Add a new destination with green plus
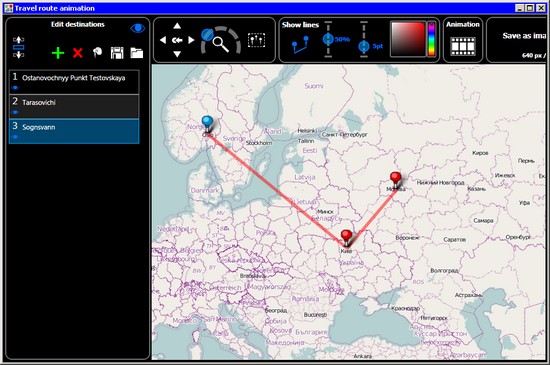 [x=58, y=53]
